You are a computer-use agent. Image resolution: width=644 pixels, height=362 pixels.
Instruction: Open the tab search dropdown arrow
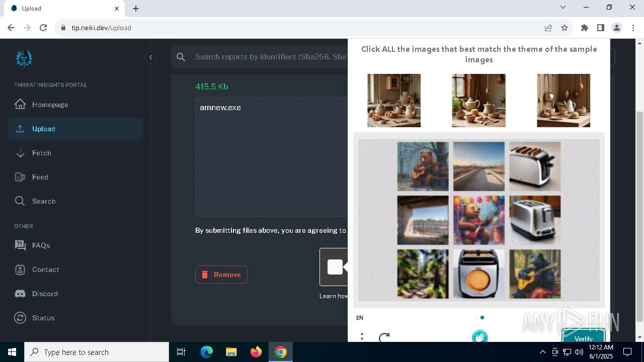tap(563, 8)
